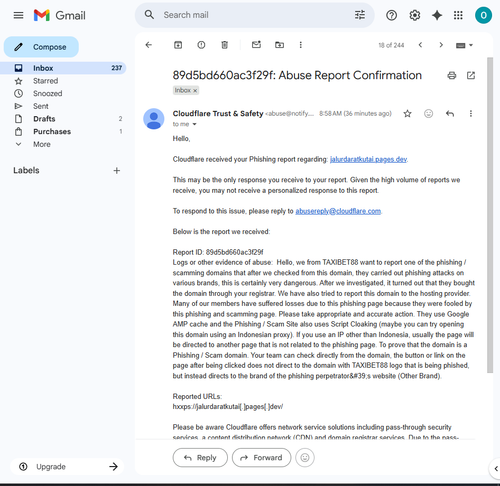Click the Gmail logo

pos(59,15)
